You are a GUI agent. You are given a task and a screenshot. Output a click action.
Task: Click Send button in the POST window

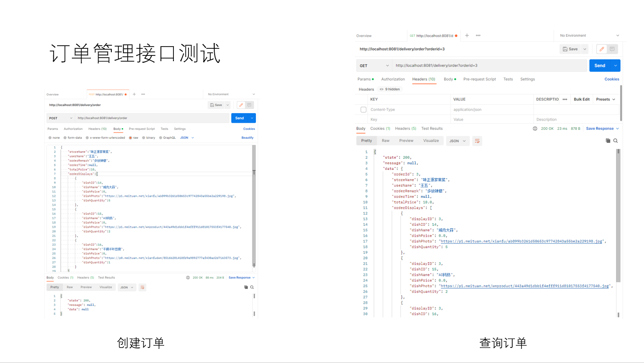pyautogui.click(x=240, y=118)
